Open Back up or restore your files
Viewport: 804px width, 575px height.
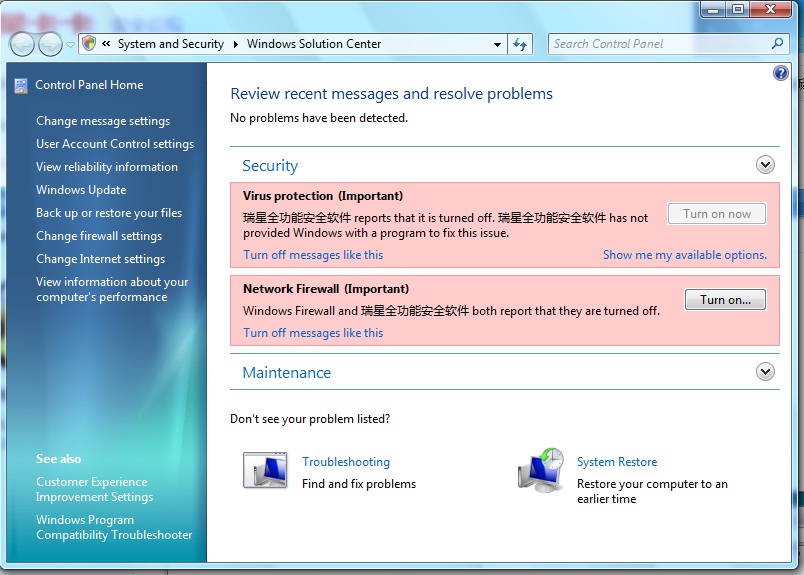point(109,213)
